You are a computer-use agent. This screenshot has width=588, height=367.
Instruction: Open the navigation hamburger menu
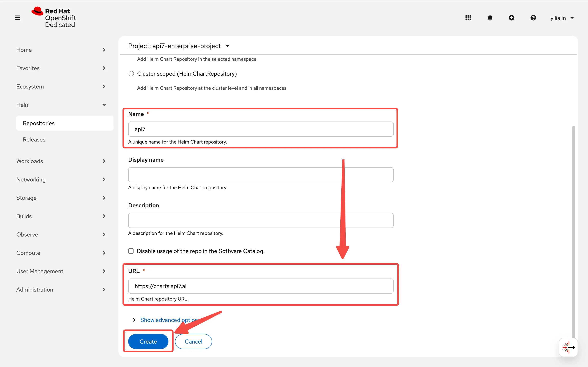click(17, 18)
